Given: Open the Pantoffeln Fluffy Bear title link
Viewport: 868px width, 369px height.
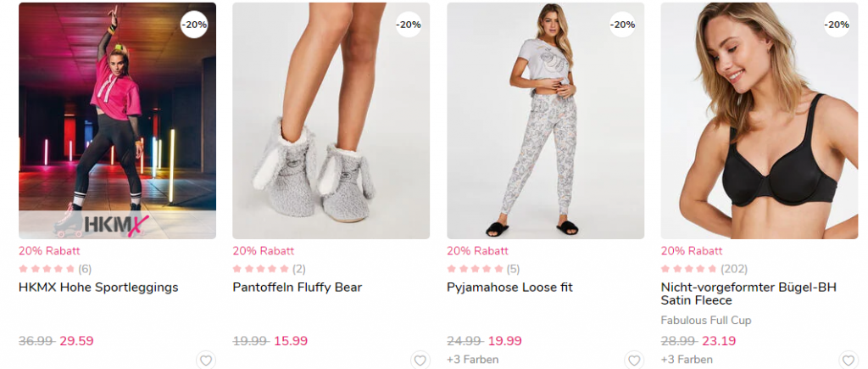Looking at the screenshot, I should click(x=297, y=288).
